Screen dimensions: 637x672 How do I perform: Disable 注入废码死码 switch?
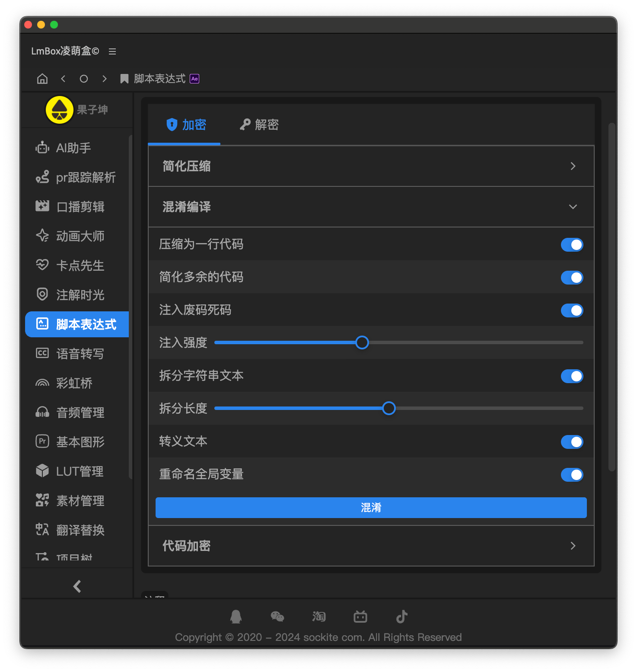coord(572,310)
